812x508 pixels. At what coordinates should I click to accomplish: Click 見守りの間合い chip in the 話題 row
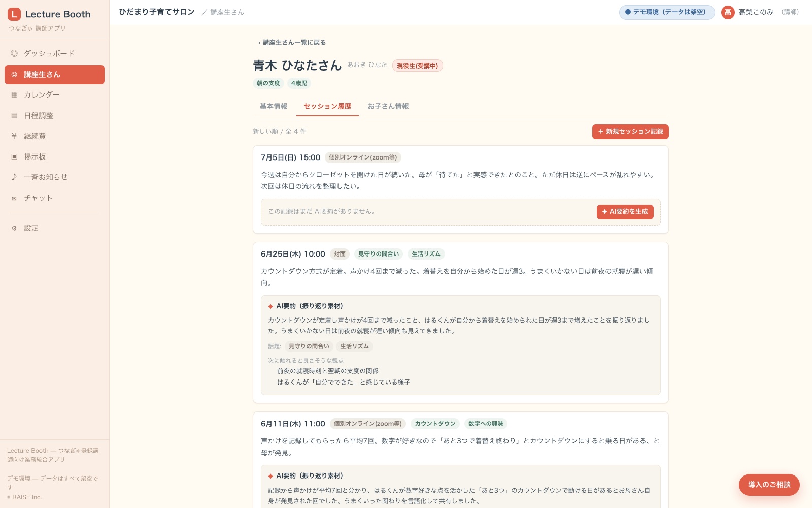pos(309,346)
